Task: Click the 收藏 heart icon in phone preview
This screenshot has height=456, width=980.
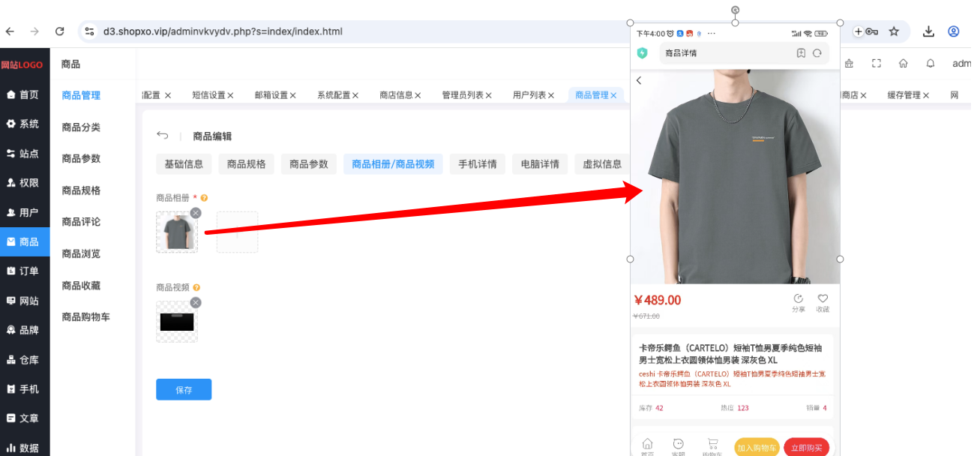Action: pos(823,298)
